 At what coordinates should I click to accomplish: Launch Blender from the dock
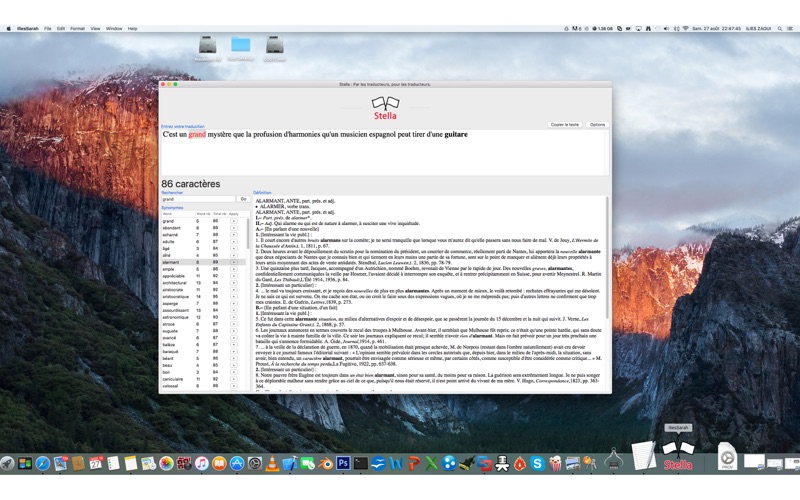pos(325,463)
